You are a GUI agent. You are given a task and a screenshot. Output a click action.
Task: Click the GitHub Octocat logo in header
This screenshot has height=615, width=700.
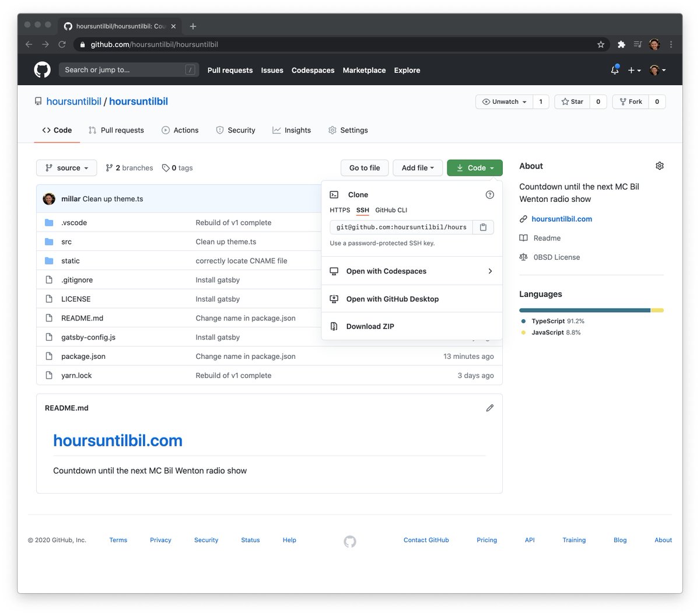[x=42, y=70]
